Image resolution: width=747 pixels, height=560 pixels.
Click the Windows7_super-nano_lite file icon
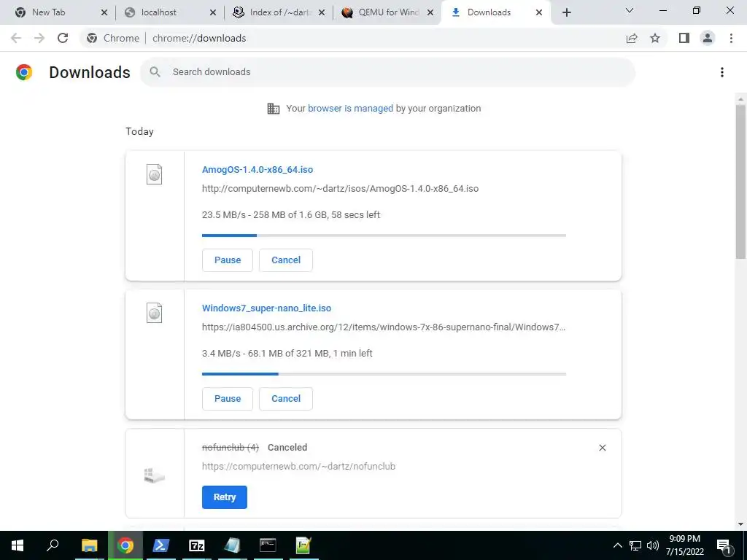pos(155,313)
